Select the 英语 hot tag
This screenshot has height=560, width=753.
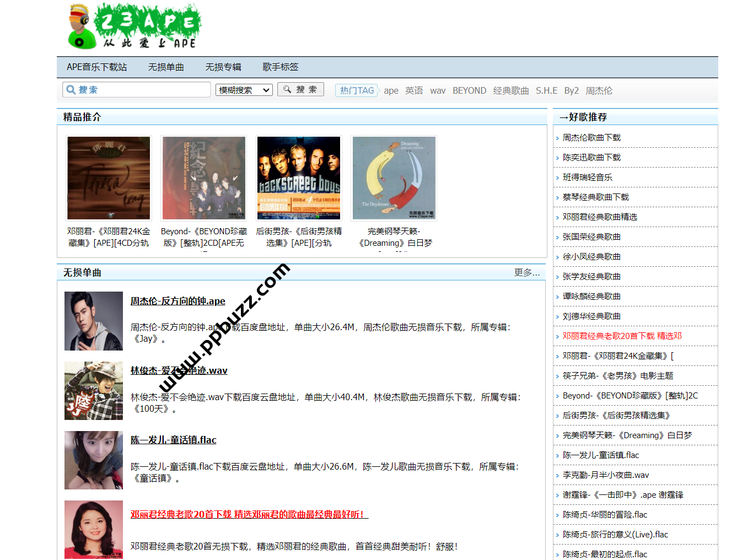[x=414, y=90]
